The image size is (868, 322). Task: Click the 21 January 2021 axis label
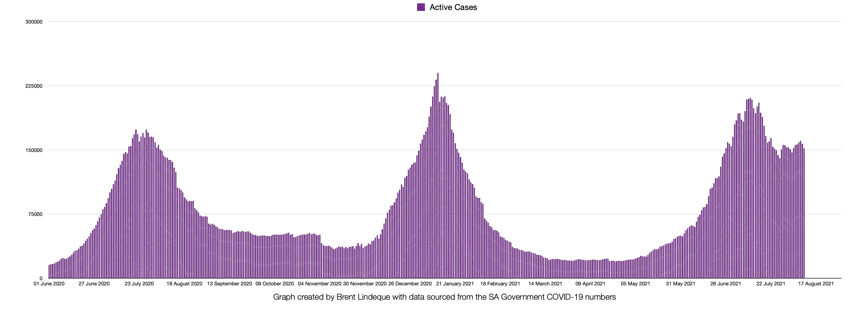455,284
